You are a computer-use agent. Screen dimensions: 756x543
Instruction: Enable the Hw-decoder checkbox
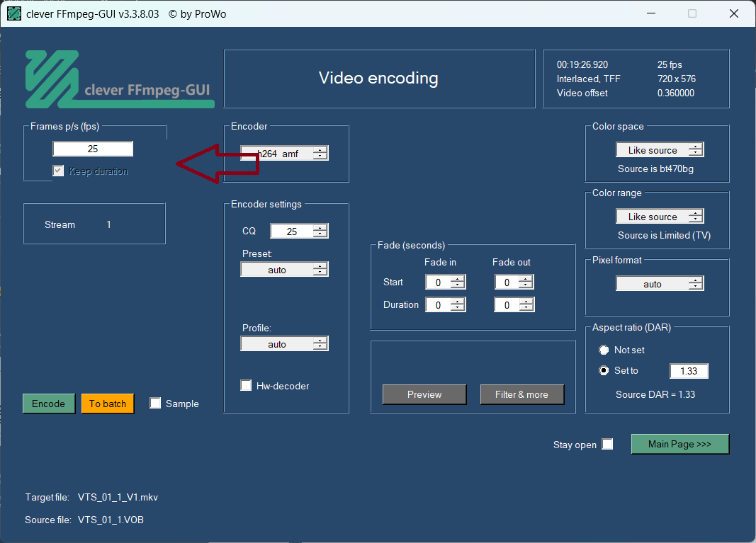coord(246,385)
